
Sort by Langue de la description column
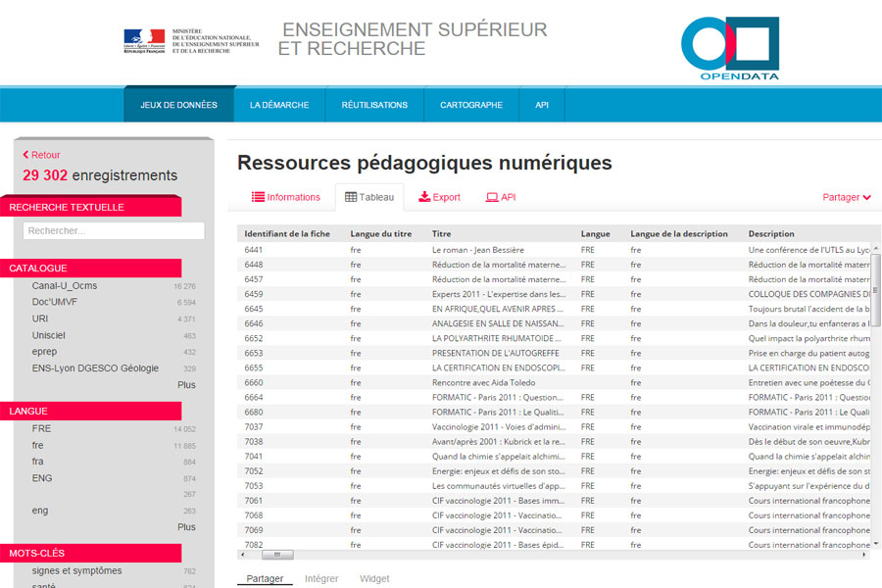tap(679, 233)
